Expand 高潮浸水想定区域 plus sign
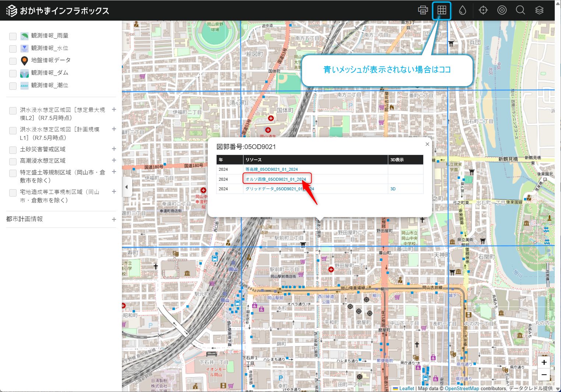 (114, 160)
